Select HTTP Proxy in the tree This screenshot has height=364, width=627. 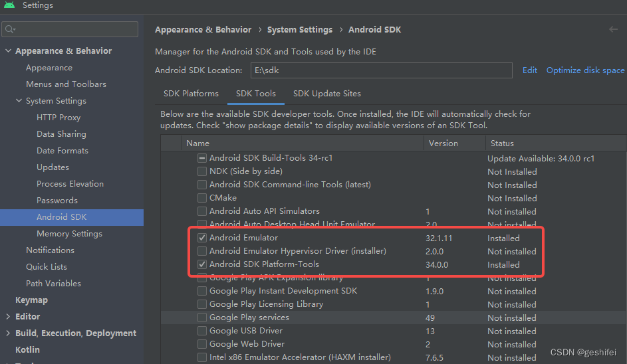(59, 118)
